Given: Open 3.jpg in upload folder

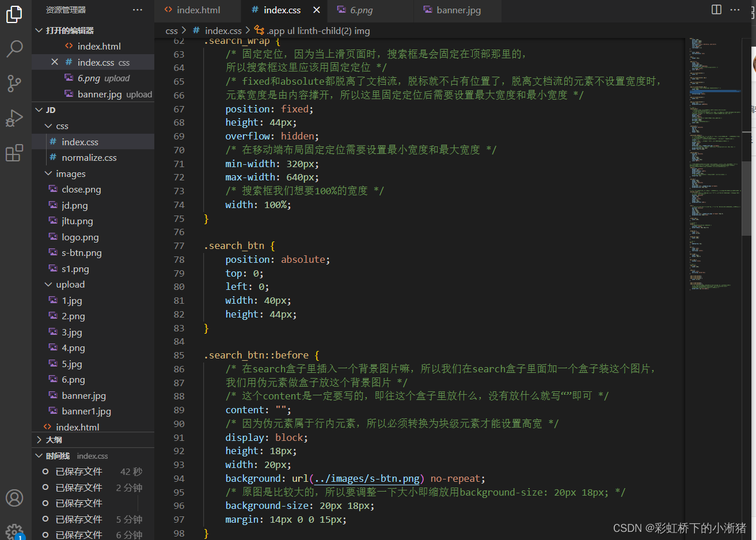Looking at the screenshot, I should tap(93, 332).
